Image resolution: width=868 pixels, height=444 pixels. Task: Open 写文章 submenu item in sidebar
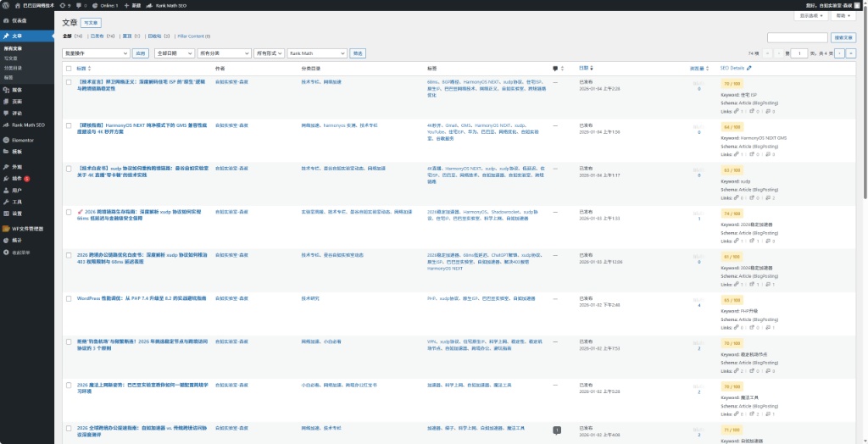(x=10, y=58)
